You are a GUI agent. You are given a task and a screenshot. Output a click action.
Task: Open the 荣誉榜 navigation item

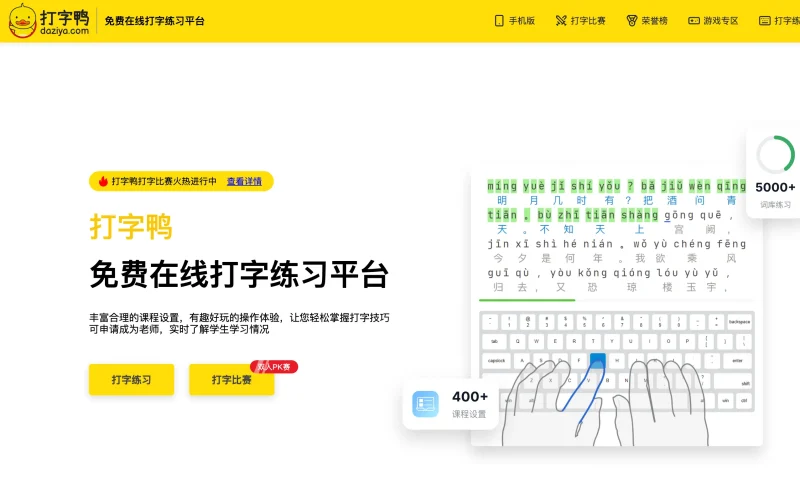tap(647, 21)
